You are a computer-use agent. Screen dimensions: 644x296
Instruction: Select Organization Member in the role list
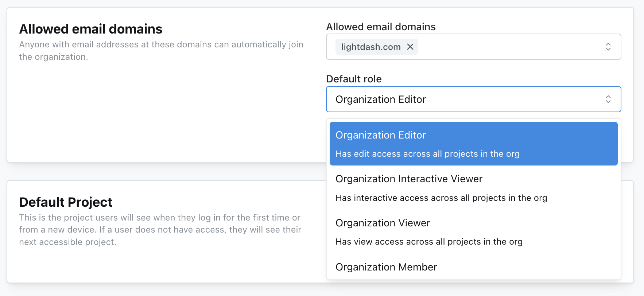(386, 267)
